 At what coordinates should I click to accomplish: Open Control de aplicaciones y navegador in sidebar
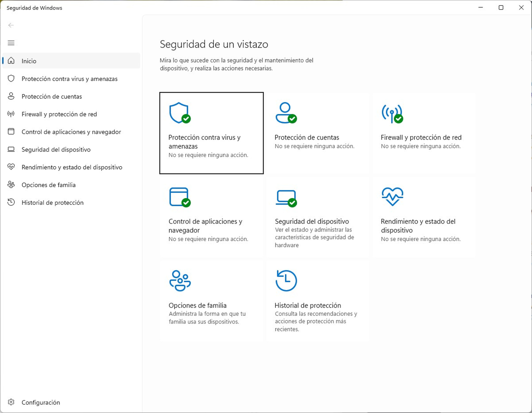[71, 132]
